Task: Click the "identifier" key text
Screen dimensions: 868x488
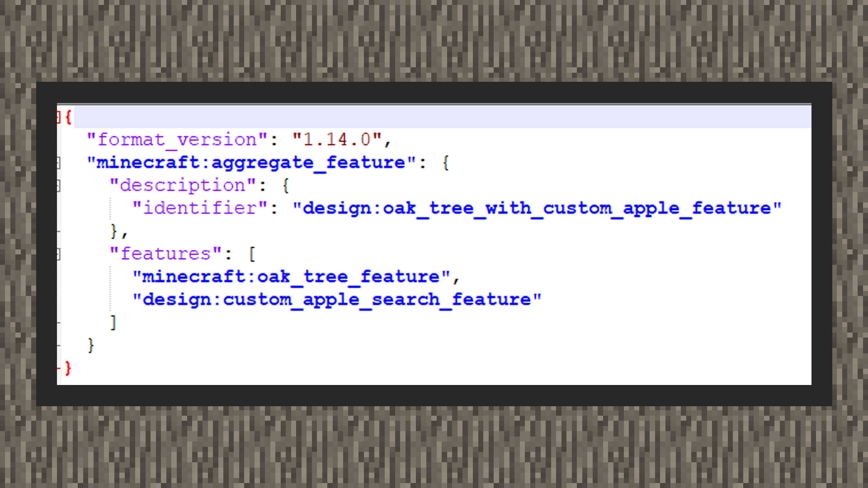Action: coord(200,208)
